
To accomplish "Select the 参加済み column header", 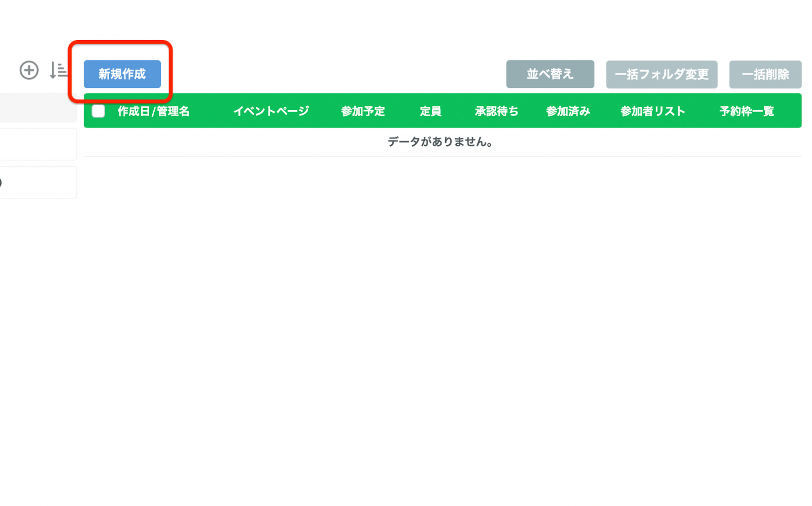I will coord(568,111).
